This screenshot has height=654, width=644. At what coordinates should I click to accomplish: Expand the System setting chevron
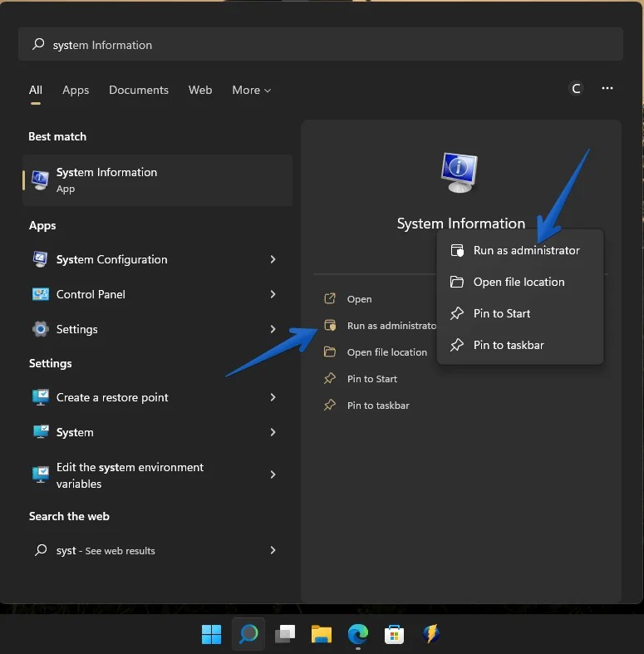273,432
